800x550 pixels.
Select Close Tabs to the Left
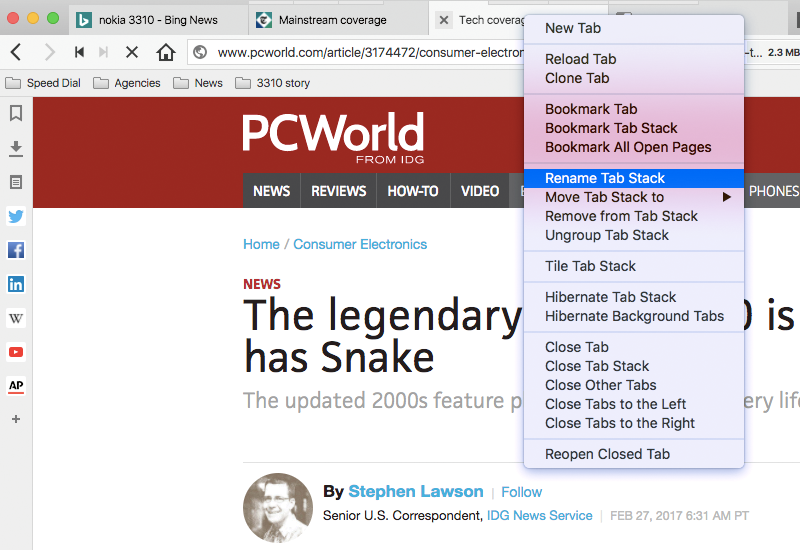click(x=634, y=404)
